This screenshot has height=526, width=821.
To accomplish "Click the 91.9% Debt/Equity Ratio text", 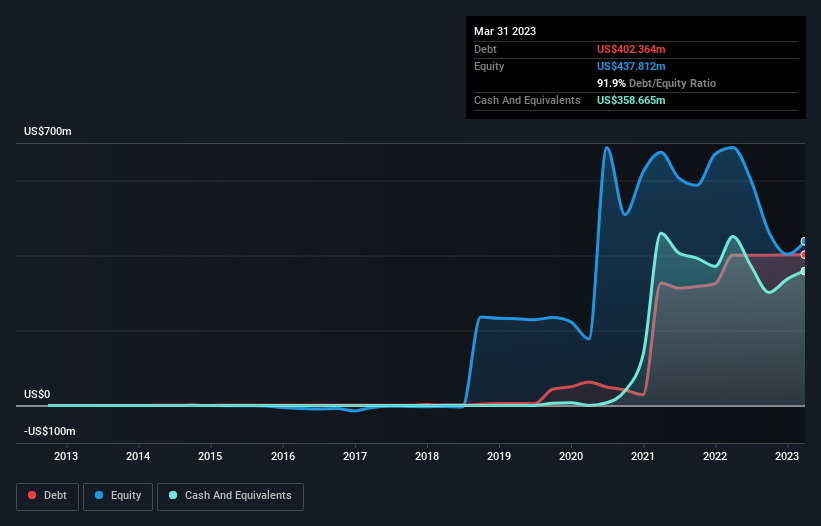I will pyautogui.click(x=656, y=83).
